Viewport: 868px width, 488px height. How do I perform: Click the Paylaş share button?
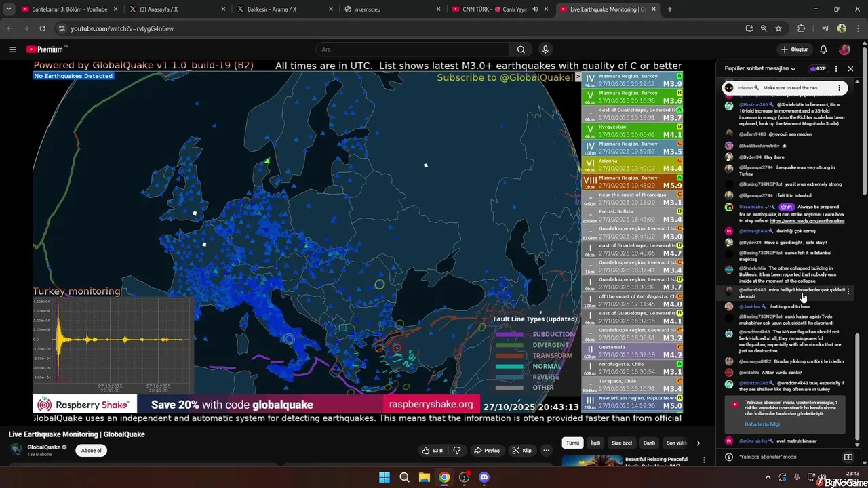point(487,450)
